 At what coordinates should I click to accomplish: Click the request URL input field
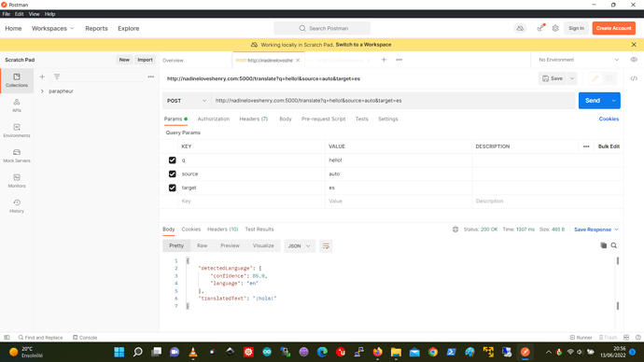pos(393,101)
